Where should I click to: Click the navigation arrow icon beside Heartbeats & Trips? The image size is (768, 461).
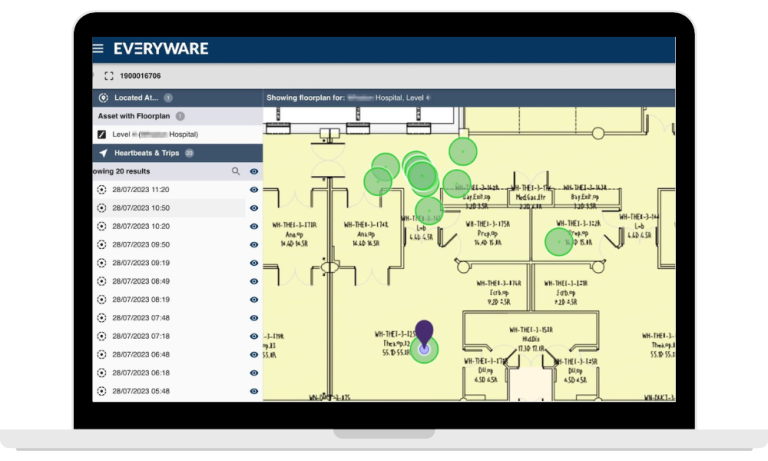pyautogui.click(x=103, y=153)
